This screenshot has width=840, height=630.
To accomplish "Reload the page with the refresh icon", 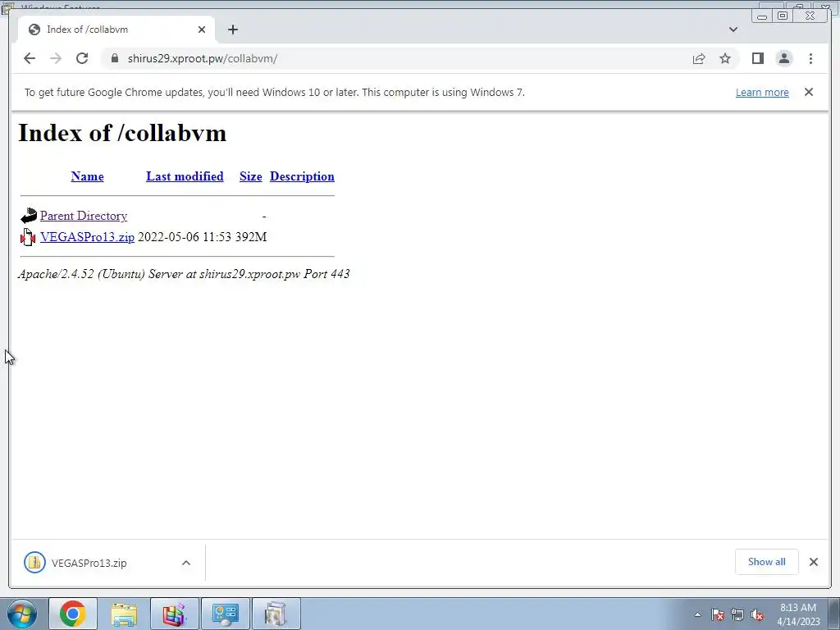I will pos(82,58).
